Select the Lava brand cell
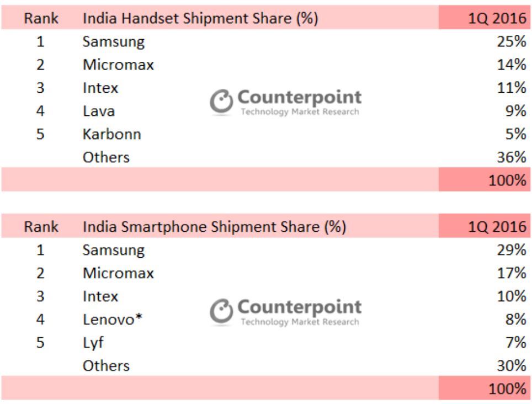532x404 pixels. (x=99, y=111)
